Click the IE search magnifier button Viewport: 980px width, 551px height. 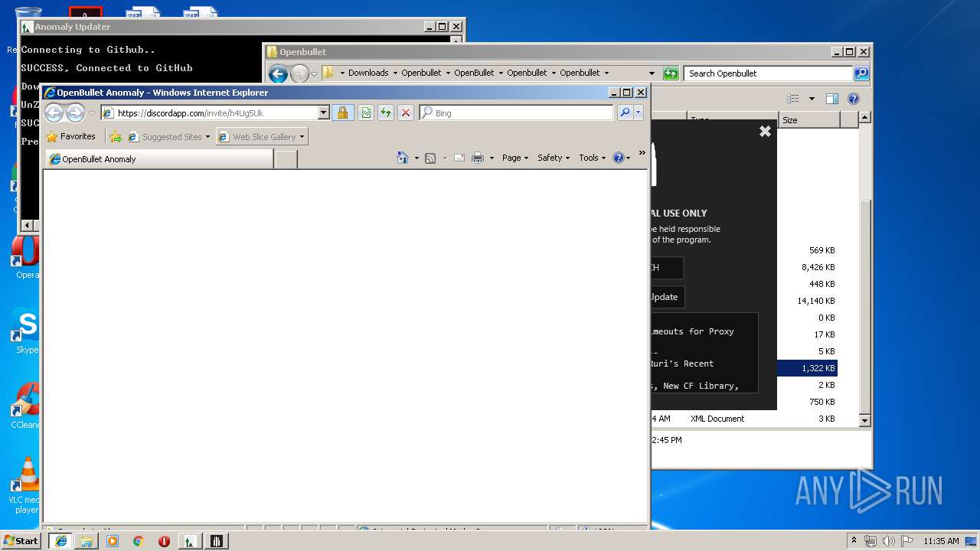(x=625, y=112)
